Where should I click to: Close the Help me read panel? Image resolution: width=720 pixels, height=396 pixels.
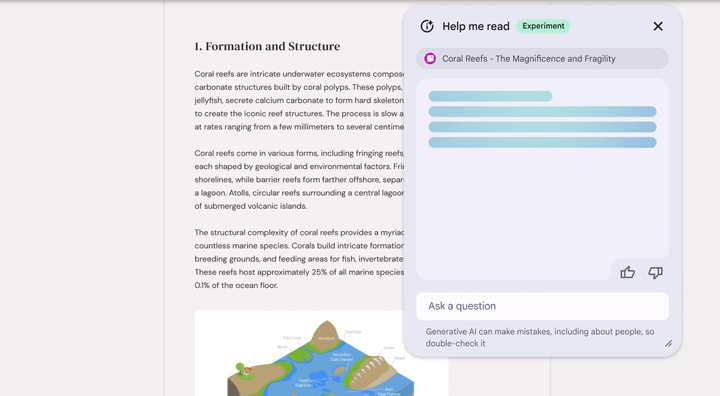coord(658,26)
